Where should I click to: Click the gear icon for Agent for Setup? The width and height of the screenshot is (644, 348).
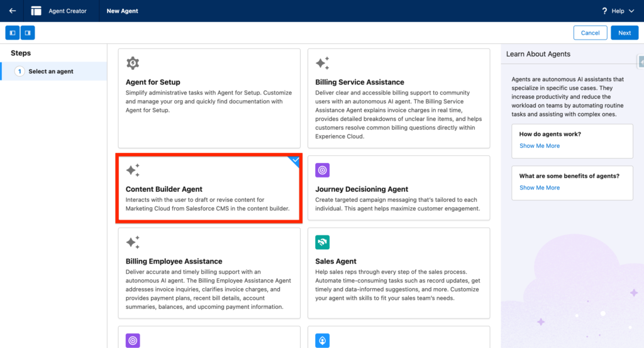coord(133,63)
